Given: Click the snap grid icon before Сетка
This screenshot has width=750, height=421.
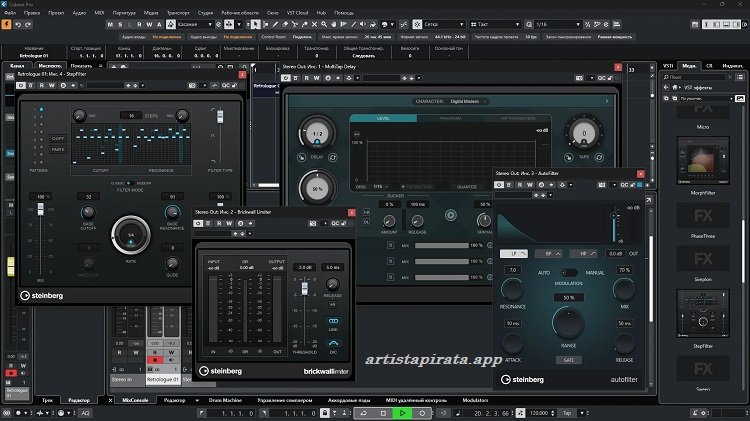Looking at the screenshot, I should coord(417,24).
